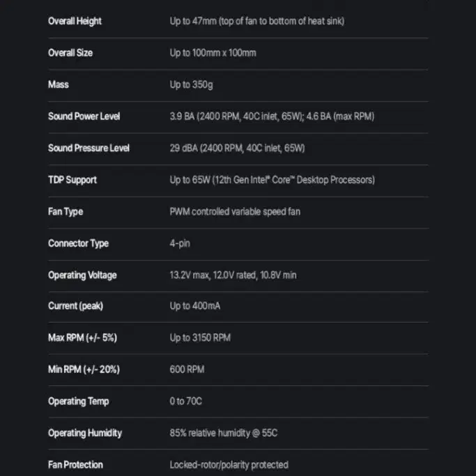The height and width of the screenshot is (476, 476).
Task: Click the TDP Support label
Action: (x=72, y=180)
